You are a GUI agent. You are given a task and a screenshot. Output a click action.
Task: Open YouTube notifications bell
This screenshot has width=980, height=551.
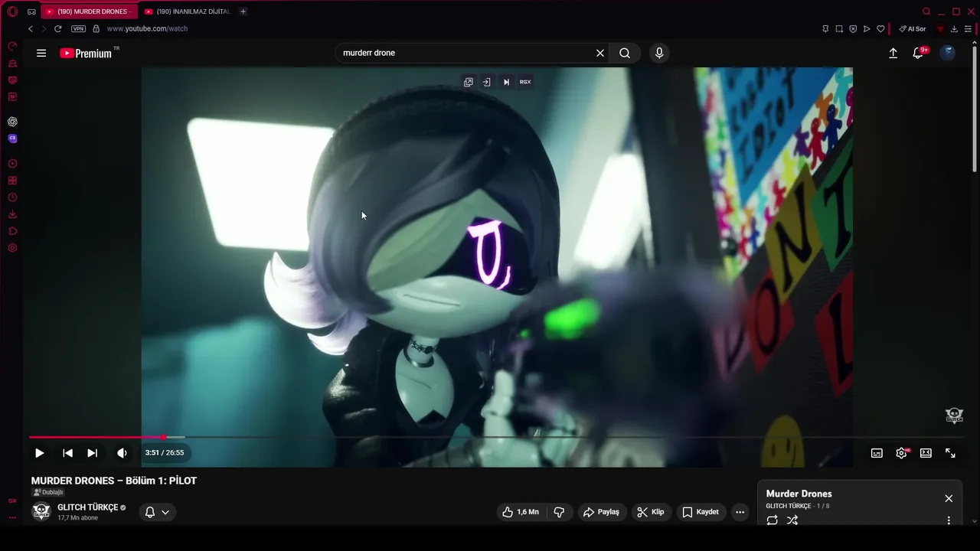tap(919, 53)
